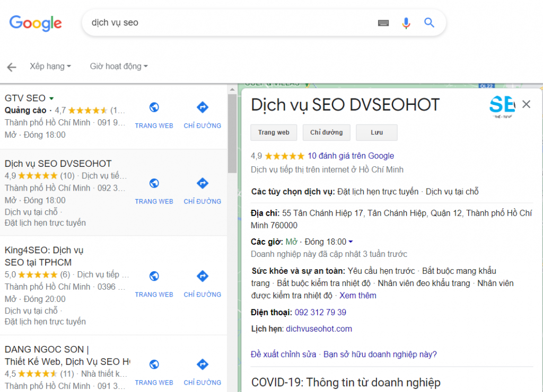The width and height of the screenshot is (543, 392).
Task: Get directions to GTV SEO via arrow icon
Action: [x=203, y=107]
